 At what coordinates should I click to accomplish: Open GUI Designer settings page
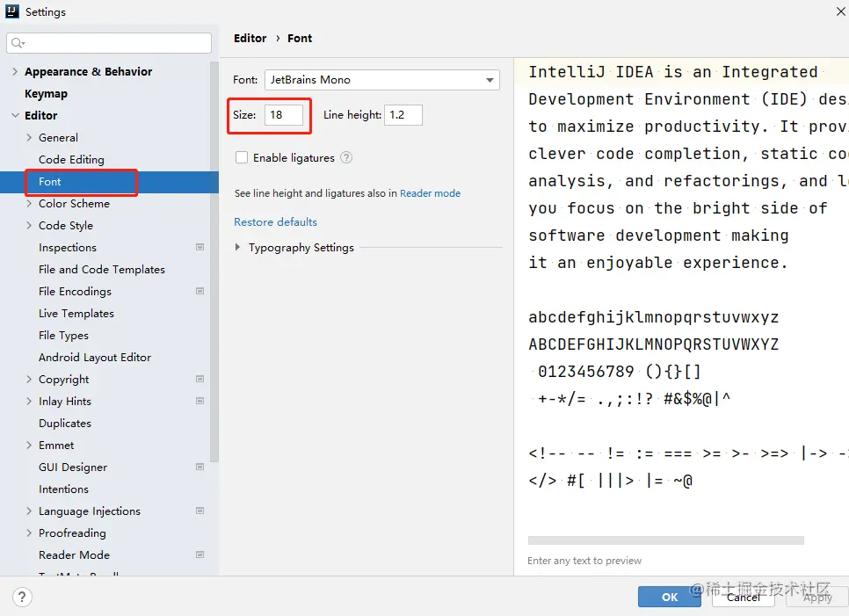coord(73,467)
